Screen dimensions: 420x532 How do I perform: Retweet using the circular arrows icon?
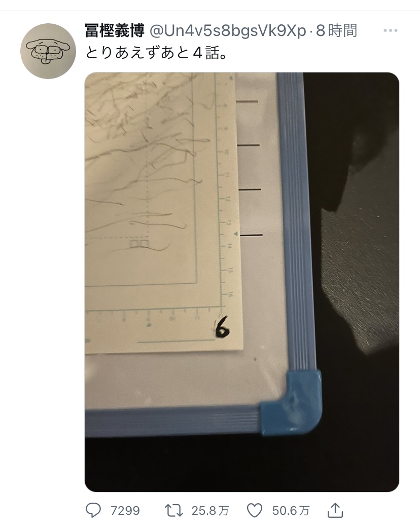(x=174, y=510)
